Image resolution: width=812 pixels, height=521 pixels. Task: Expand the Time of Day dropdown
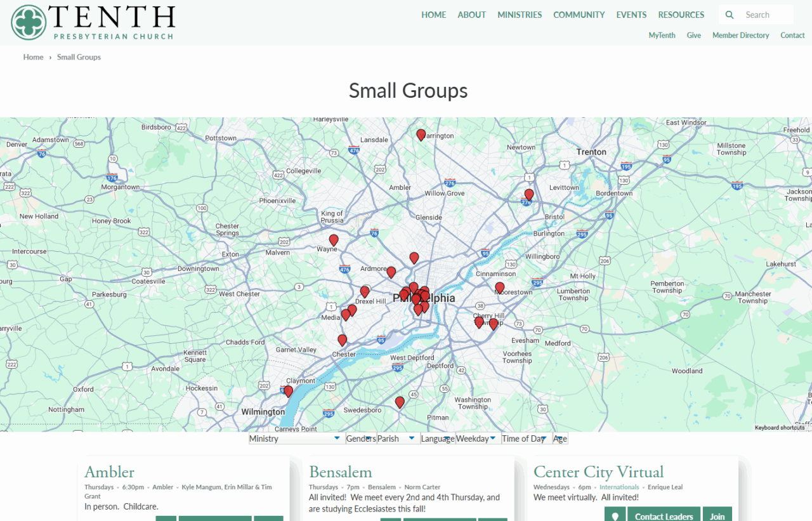point(525,439)
